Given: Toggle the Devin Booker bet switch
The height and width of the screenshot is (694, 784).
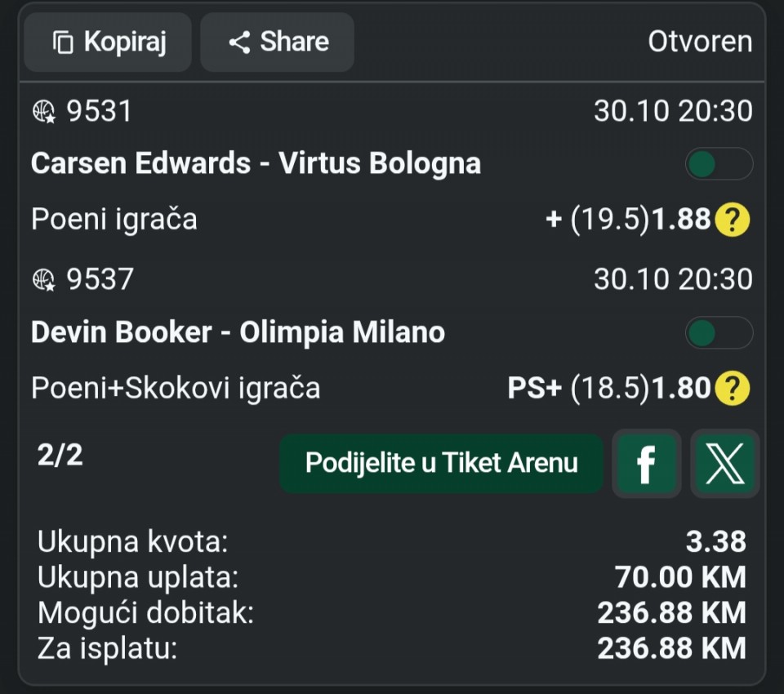Looking at the screenshot, I should click(719, 333).
